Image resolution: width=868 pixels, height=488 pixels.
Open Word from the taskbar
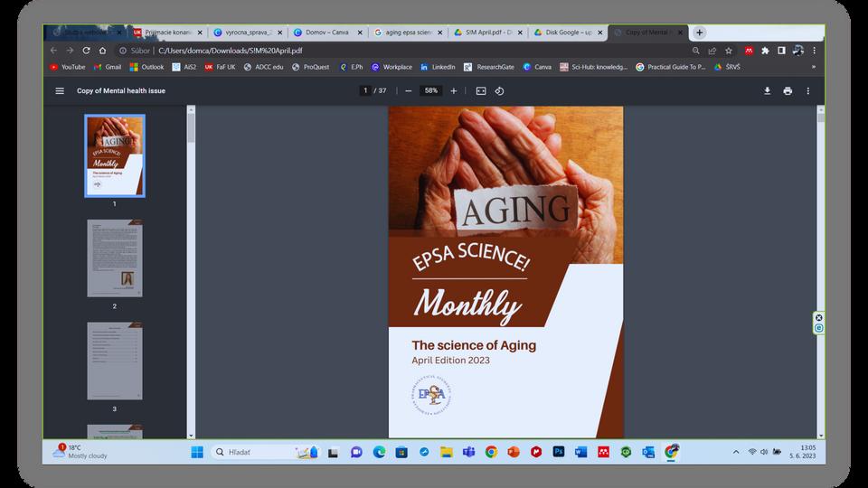click(x=580, y=452)
